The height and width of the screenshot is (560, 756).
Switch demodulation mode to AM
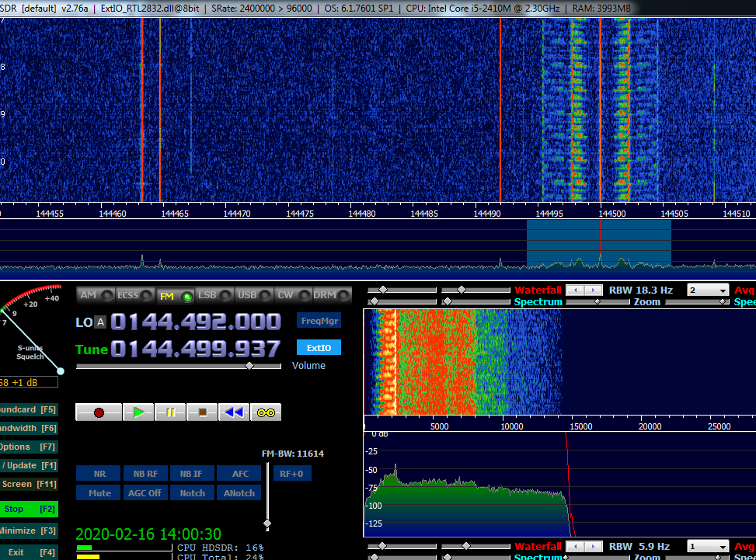96,295
